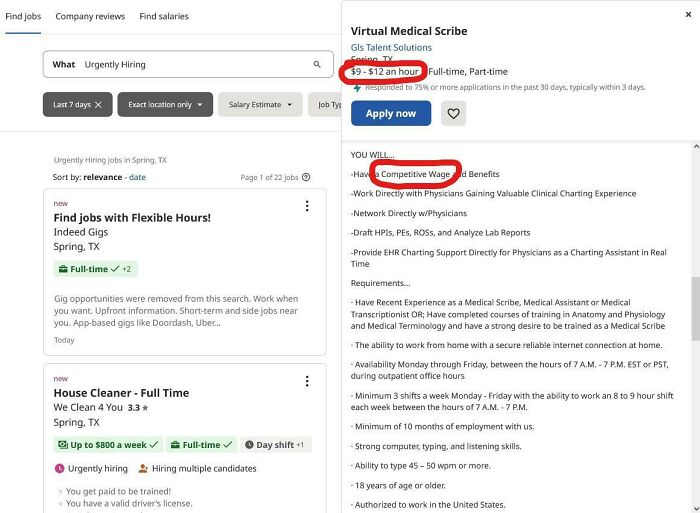Open the Find salaries tab

click(164, 17)
